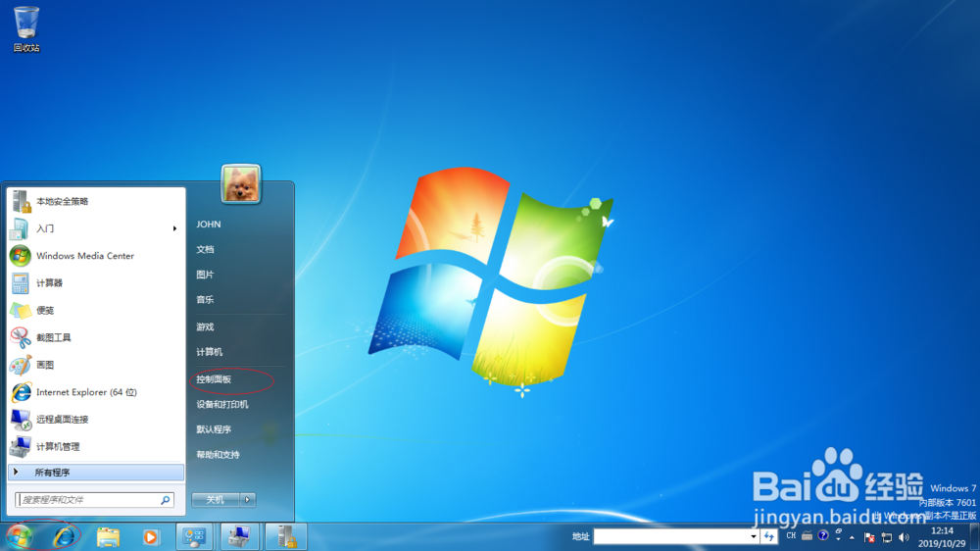Switch to Control Panel taskbar window
The image size is (980, 551).
tap(195, 536)
